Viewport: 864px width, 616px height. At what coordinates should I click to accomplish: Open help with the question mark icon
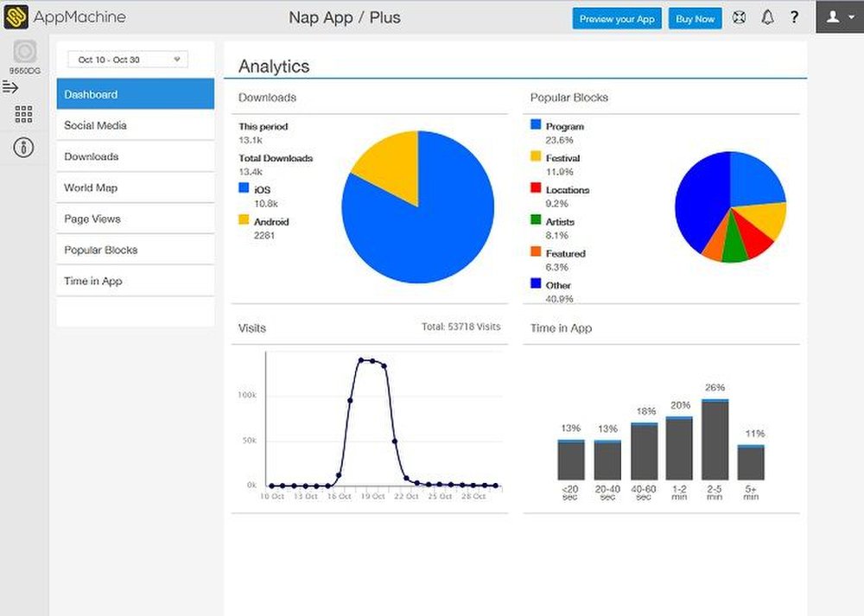coord(794,18)
